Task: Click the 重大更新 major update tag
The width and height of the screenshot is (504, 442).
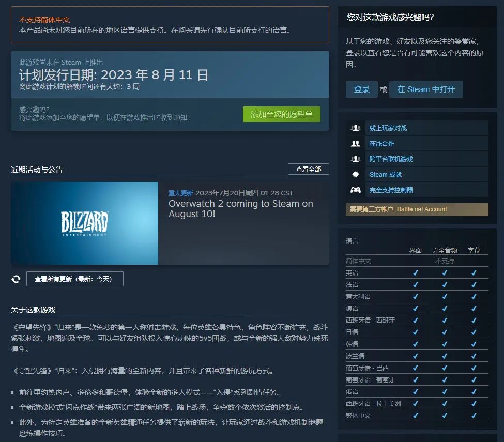Action: coord(180,192)
